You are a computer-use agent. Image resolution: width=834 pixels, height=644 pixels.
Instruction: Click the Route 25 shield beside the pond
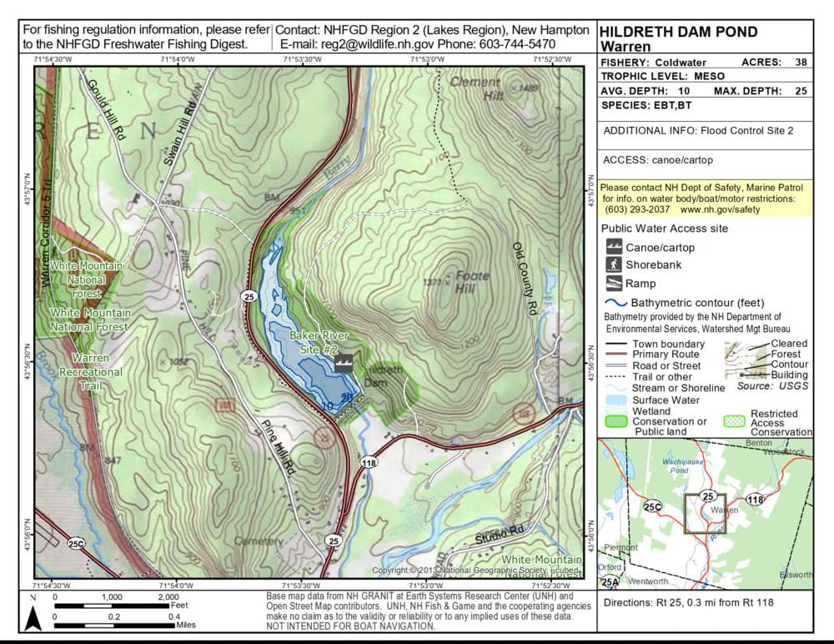click(248, 296)
